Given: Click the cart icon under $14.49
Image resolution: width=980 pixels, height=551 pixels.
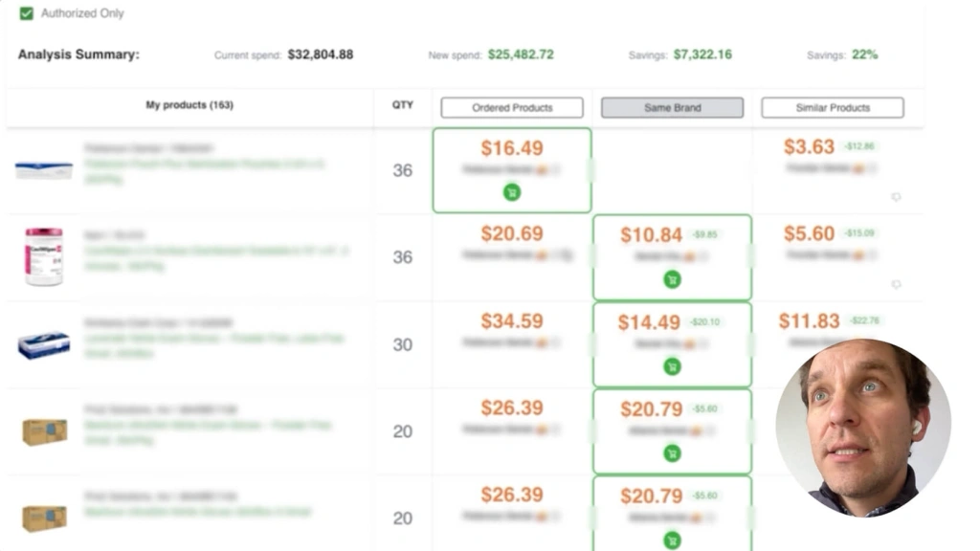Looking at the screenshot, I should (x=672, y=366).
